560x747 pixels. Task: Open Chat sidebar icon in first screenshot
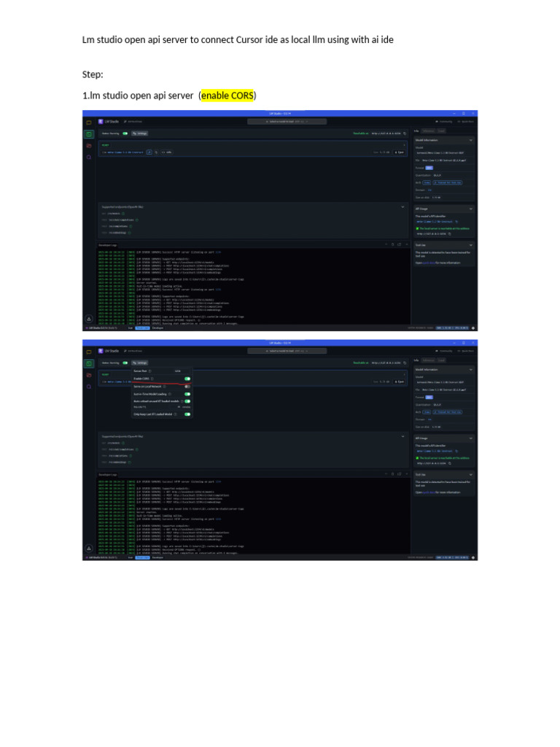pos(89,123)
